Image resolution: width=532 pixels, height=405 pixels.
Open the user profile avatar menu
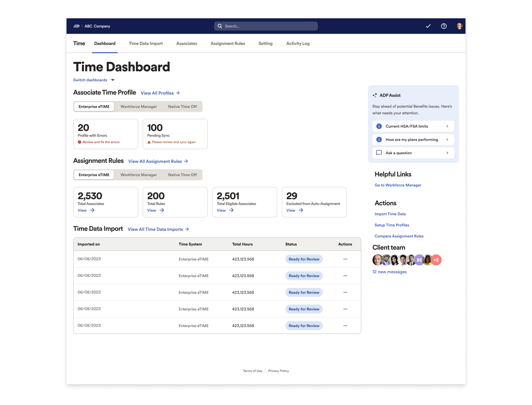coord(459,26)
